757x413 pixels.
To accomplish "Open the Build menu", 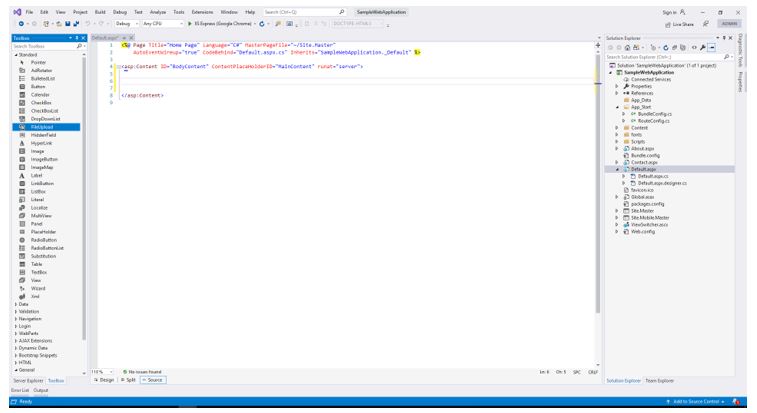I will pyautogui.click(x=100, y=12).
